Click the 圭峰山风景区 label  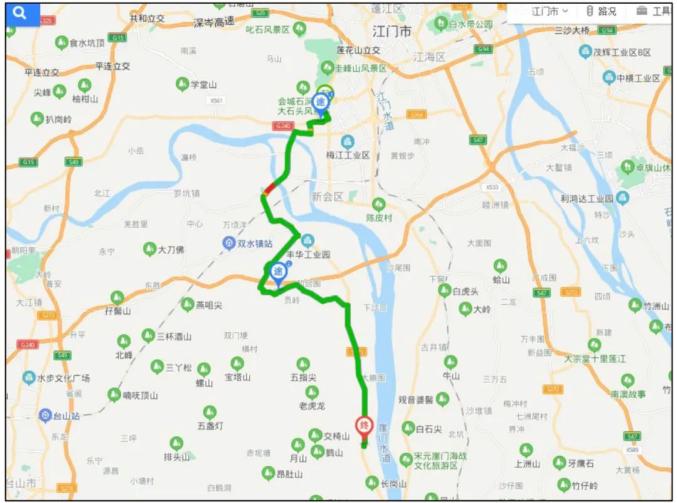click(361, 68)
